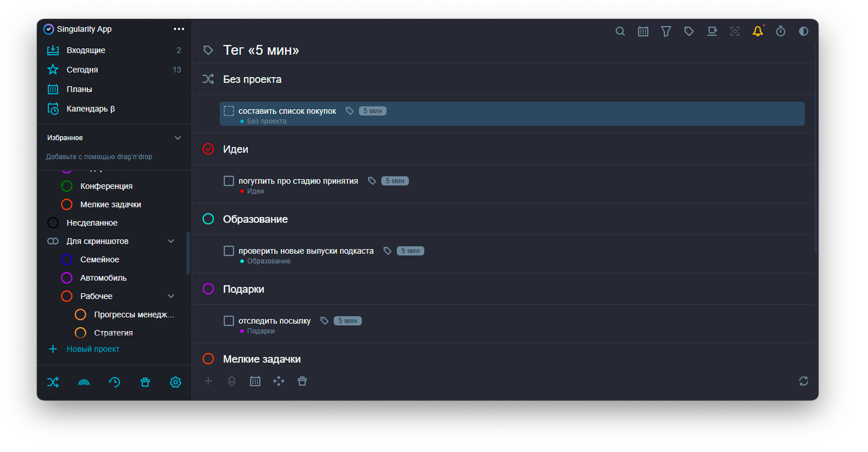Image resolution: width=868 pixels, height=452 pixels.
Task: Open the tags icon in top toolbar
Action: click(x=689, y=31)
